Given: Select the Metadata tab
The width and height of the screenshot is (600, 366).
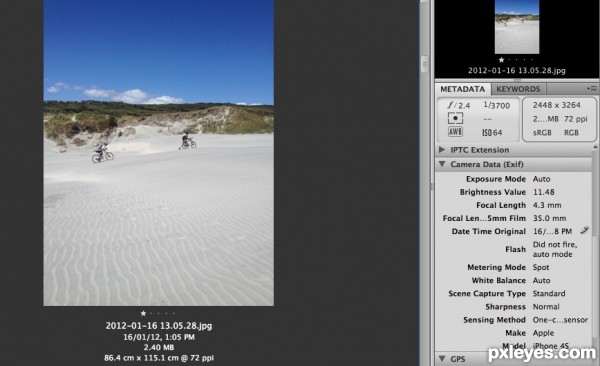Looking at the screenshot, I should (463, 89).
